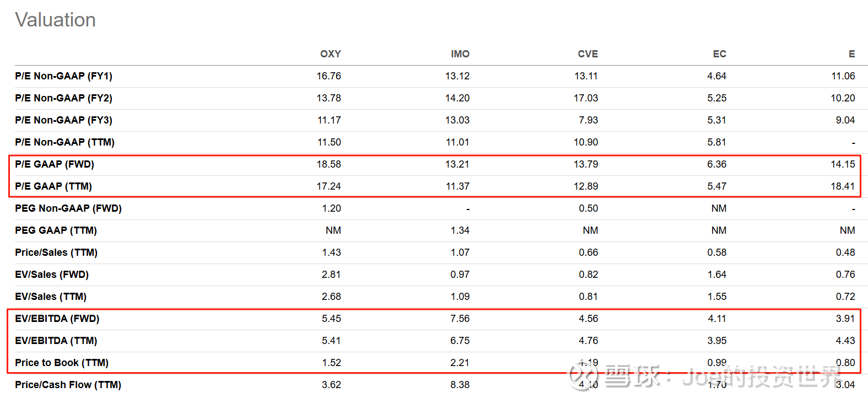Image resolution: width=868 pixels, height=403 pixels.
Task: Click E P/E GAAP FWD value 14.15
Action: tap(843, 164)
